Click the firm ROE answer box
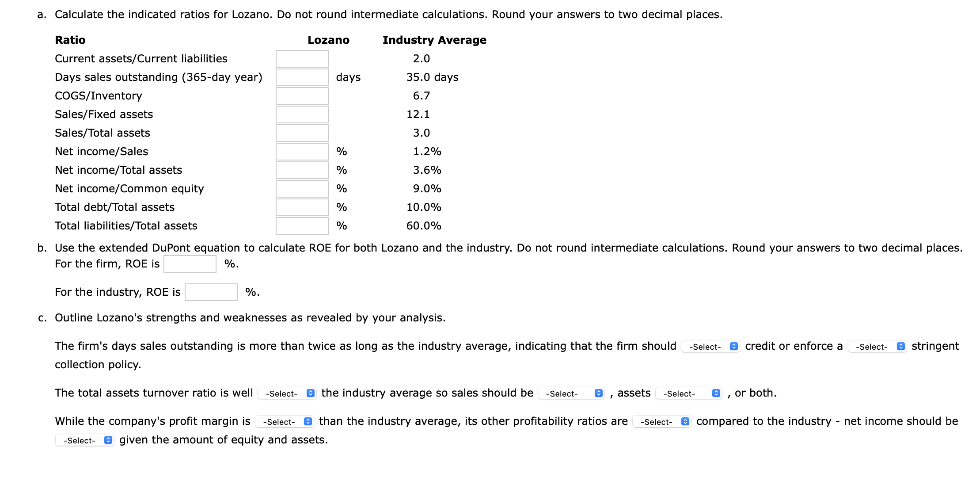 189,263
